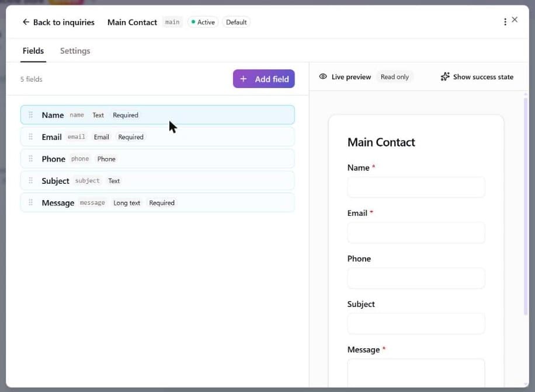Select the Phone field row
Viewport: 535px width, 392px height.
tap(157, 159)
